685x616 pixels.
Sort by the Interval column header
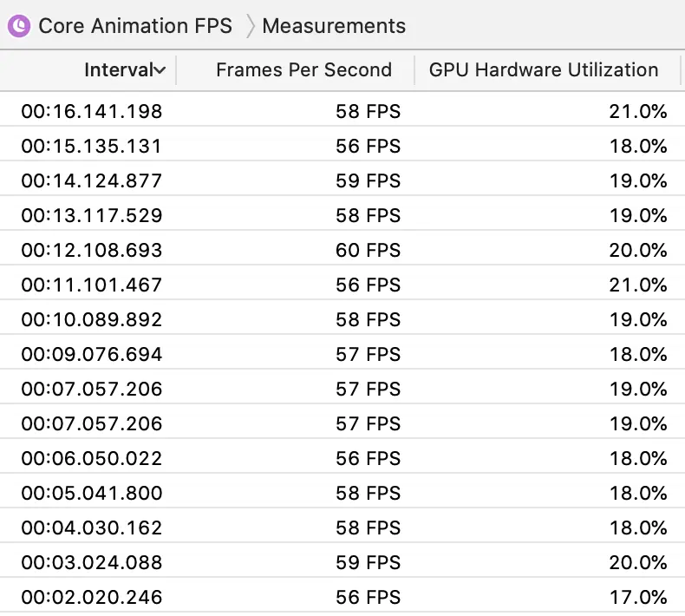pos(117,70)
